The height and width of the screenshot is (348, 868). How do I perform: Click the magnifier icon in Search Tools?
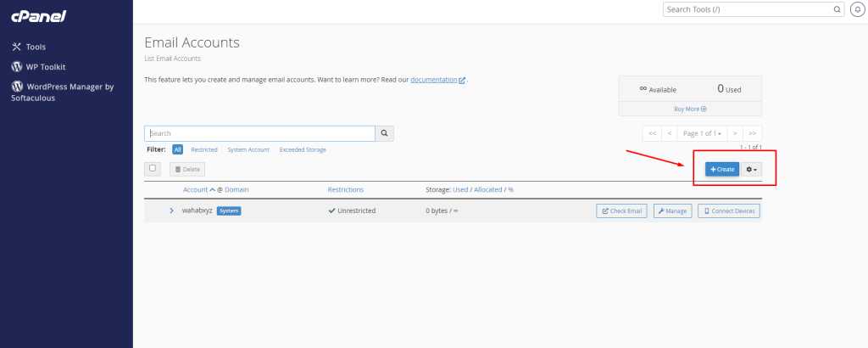pos(838,9)
